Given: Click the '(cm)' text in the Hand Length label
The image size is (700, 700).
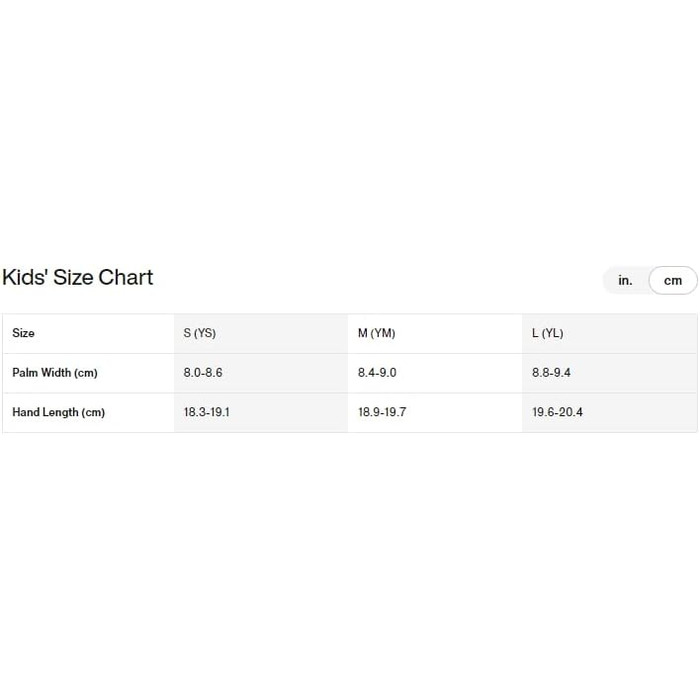Looking at the screenshot, I should (x=93, y=412).
